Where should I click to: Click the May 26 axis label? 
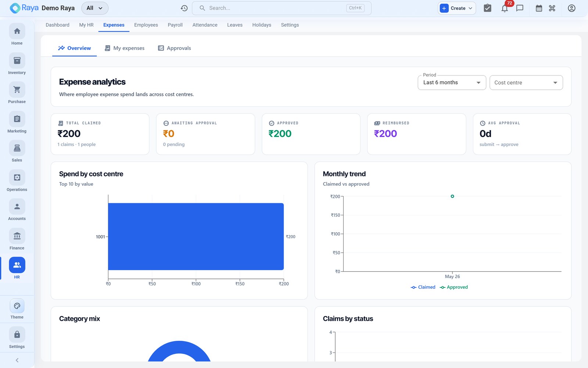(452, 276)
